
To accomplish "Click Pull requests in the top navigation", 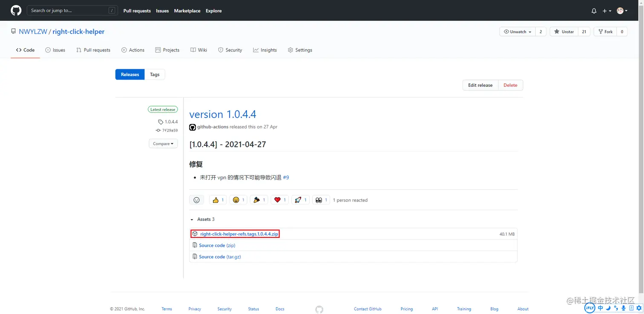I will (x=137, y=11).
